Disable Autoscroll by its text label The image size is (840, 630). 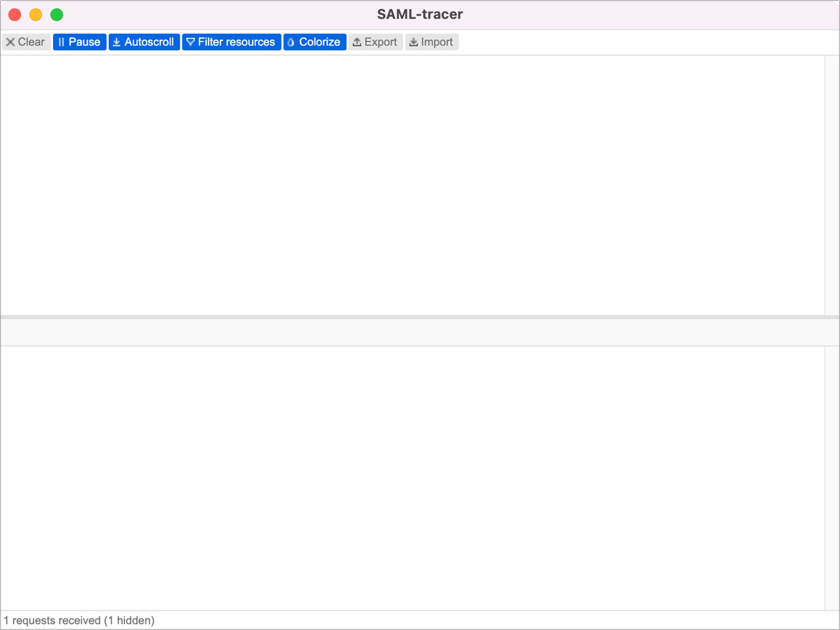149,42
